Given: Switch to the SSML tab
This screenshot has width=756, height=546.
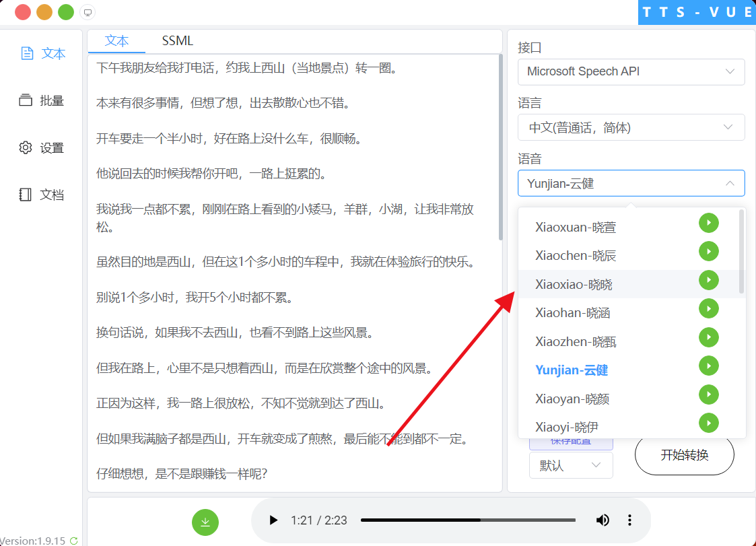Looking at the screenshot, I should [x=178, y=41].
